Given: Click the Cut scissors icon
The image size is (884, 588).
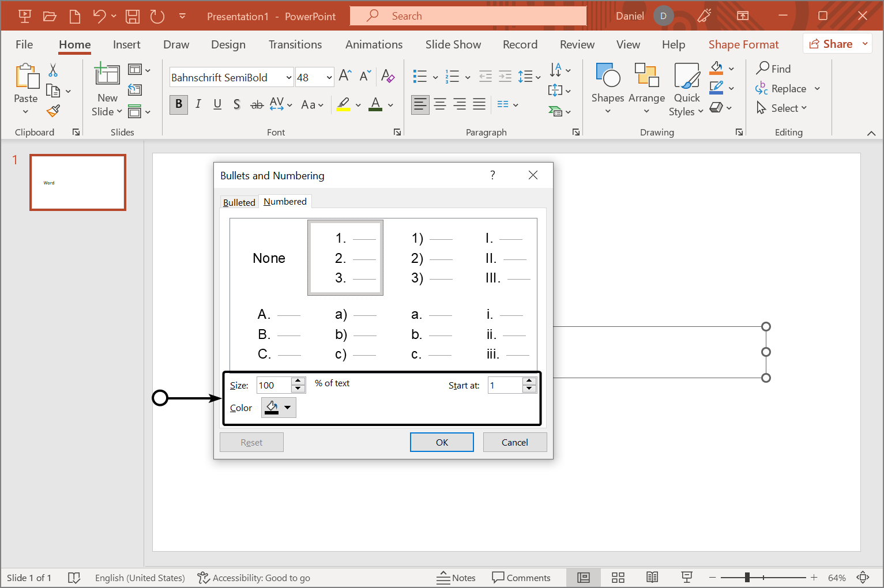Looking at the screenshot, I should tap(53, 70).
